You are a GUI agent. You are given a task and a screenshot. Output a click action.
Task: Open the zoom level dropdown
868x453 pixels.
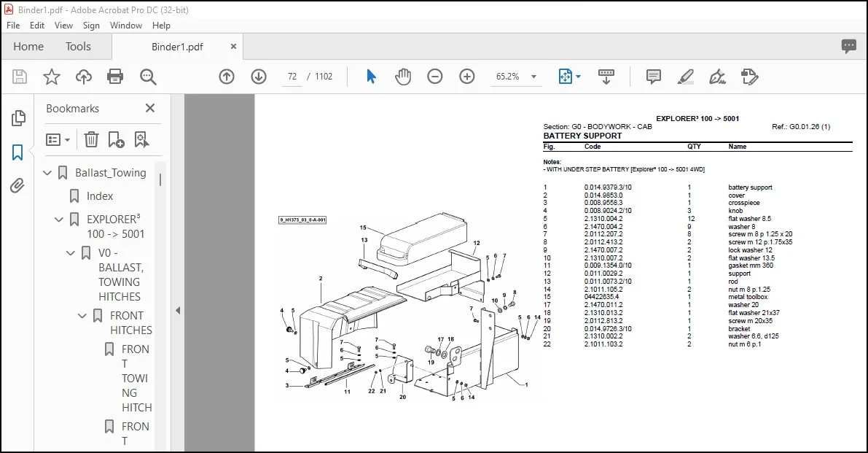point(533,77)
